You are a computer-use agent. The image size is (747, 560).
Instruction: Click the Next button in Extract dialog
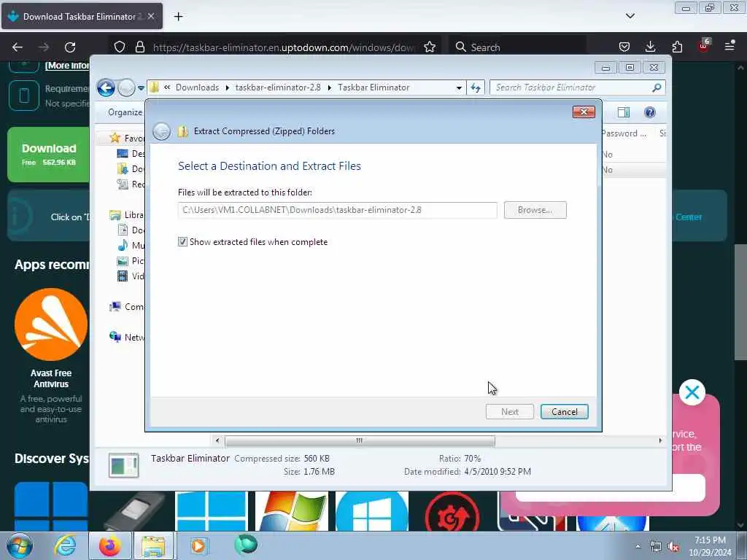[510, 412]
